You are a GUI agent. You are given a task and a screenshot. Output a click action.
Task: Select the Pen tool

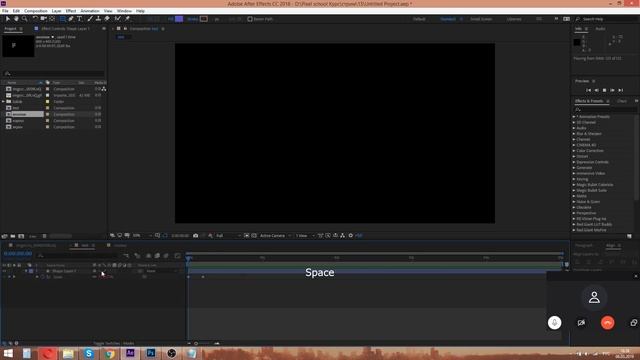click(71, 19)
